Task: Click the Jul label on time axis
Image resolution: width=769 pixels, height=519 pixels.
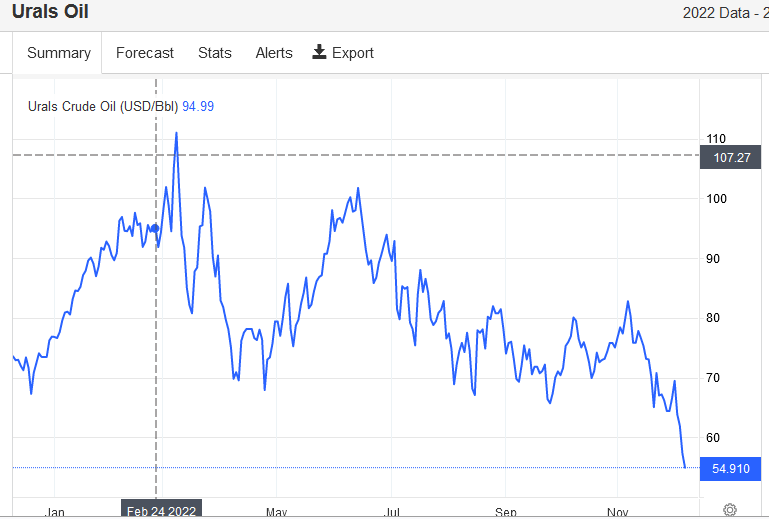Action: coord(392,512)
